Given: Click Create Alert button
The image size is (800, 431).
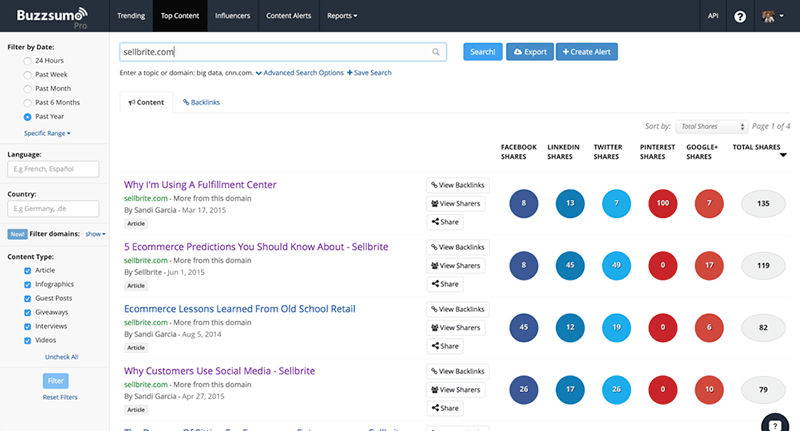Looking at the screenshot, I should (x=587, y=52).
